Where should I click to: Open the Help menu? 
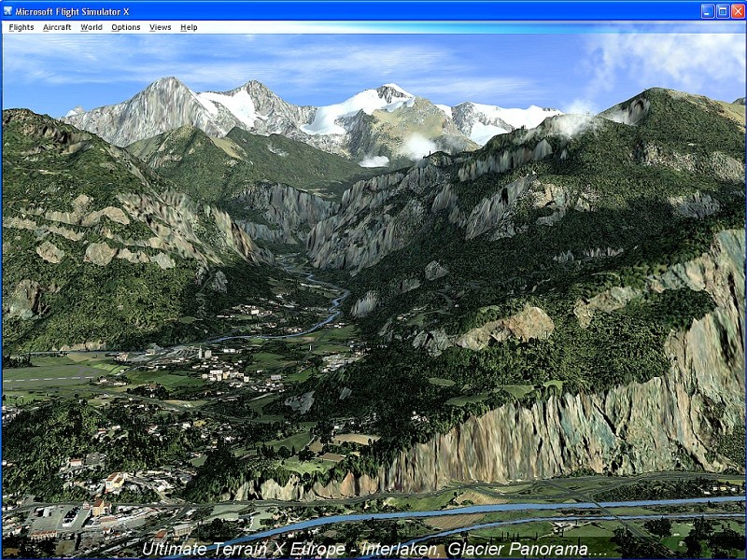[189, 27]
